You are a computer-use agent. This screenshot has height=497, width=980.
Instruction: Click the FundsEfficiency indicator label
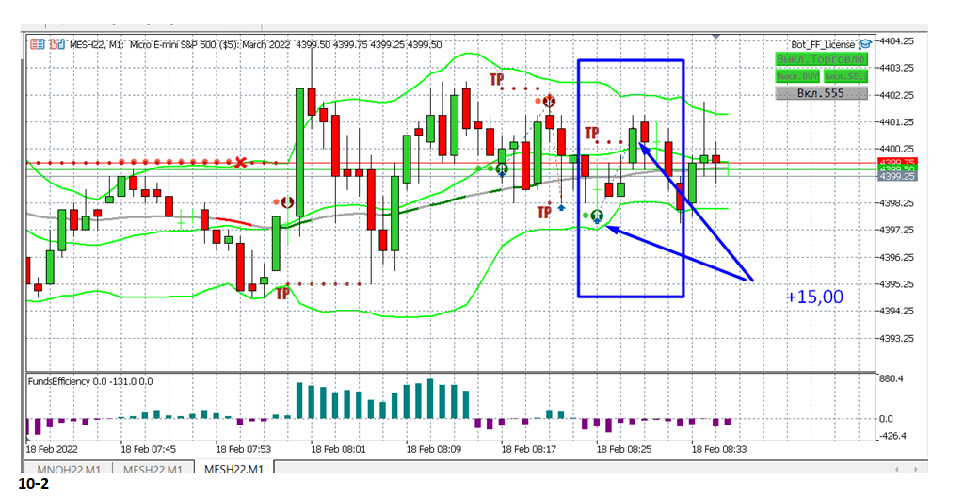point(90,381)
